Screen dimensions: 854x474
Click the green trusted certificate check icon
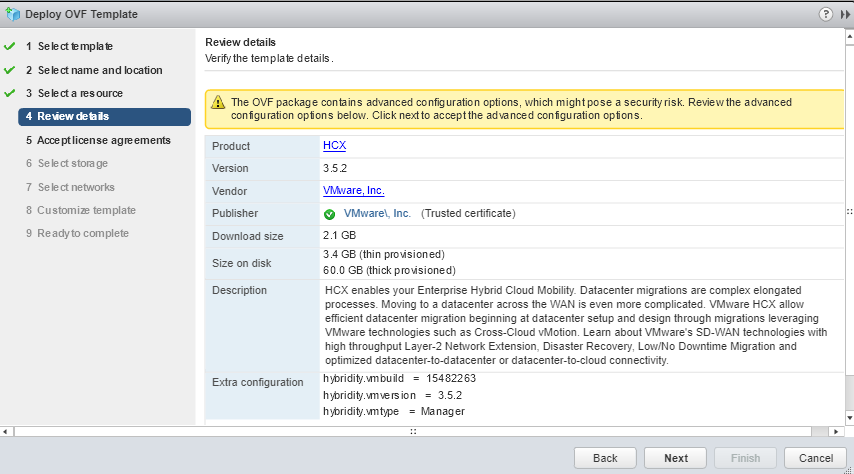330,214
